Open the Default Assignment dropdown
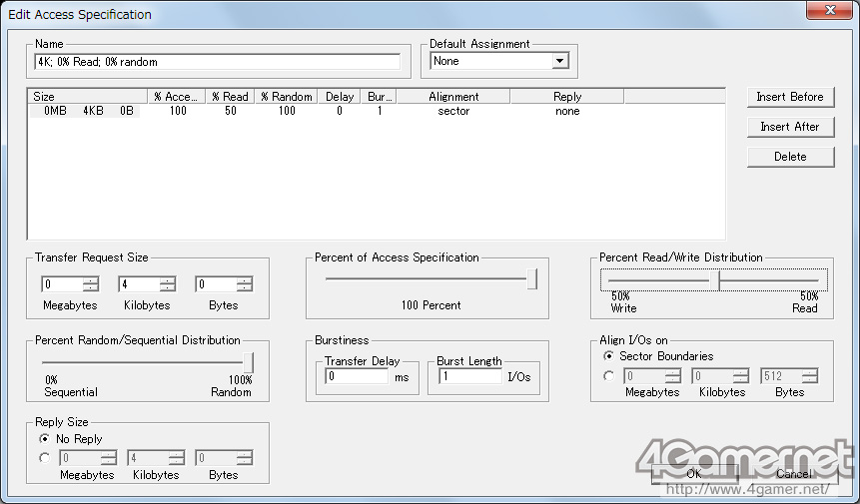The width and height of the screenshot is (860, 504). (560, 61)
